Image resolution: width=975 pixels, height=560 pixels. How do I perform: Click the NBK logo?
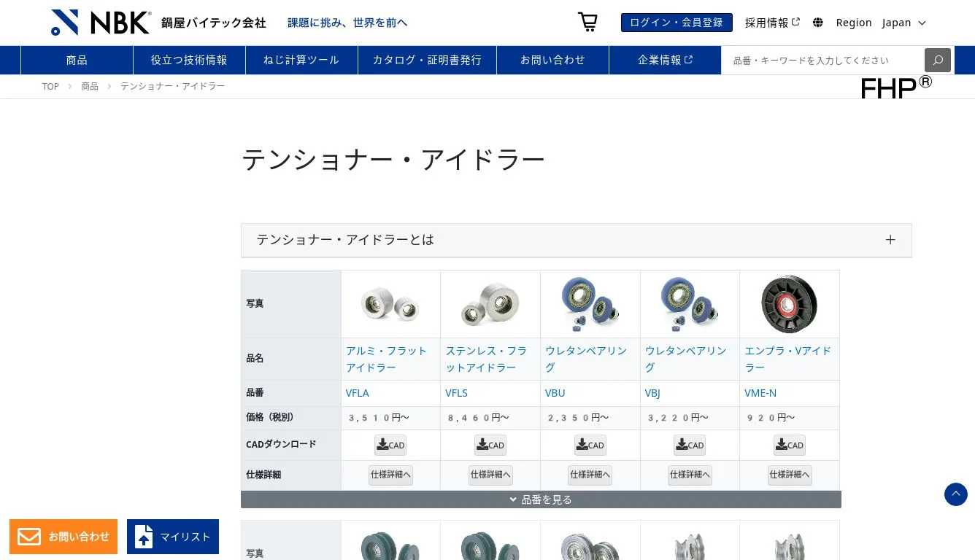click(x=100, y=22)
